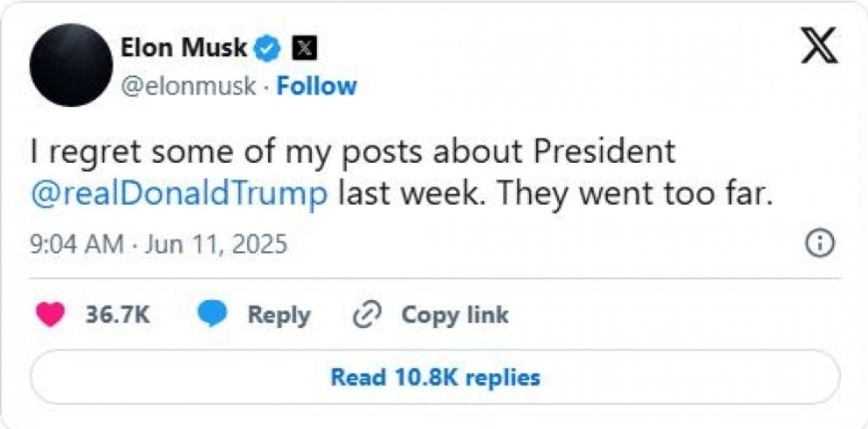Viewport: 868px width, 429px height.
Task: Click the black X affiliate badge beside name
Action: pyautogui.click(x=305, y=50)
